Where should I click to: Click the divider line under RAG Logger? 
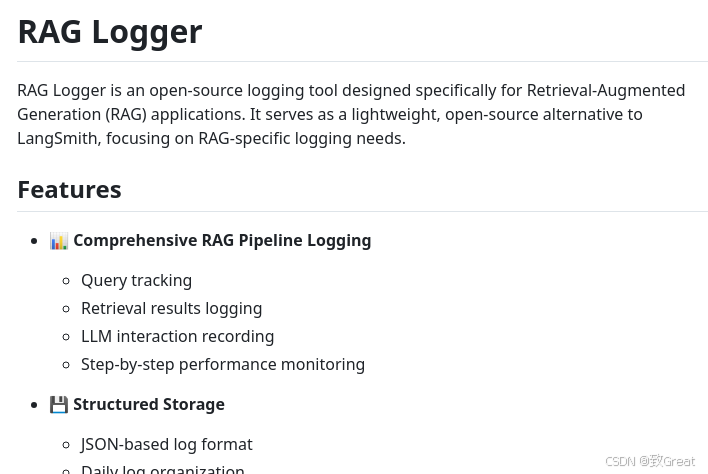[x=363, y=61]
